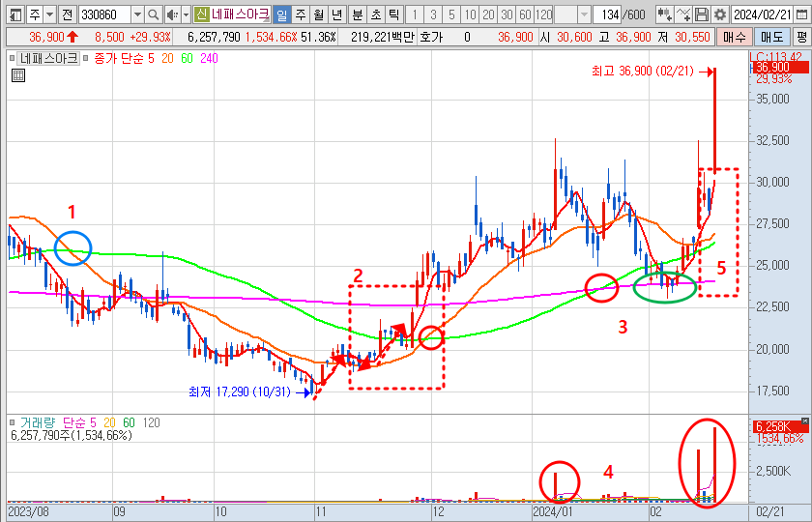This screenshot has height=522, width=812.
Task: Click the opening price 30,600
Action: (x=575, y=38)
